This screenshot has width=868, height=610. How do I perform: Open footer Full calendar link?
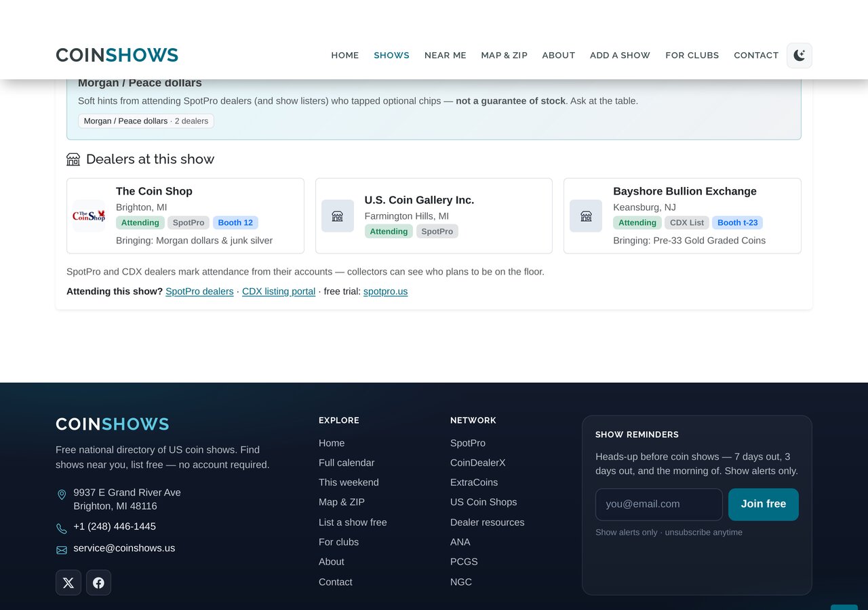coord(347,463)
